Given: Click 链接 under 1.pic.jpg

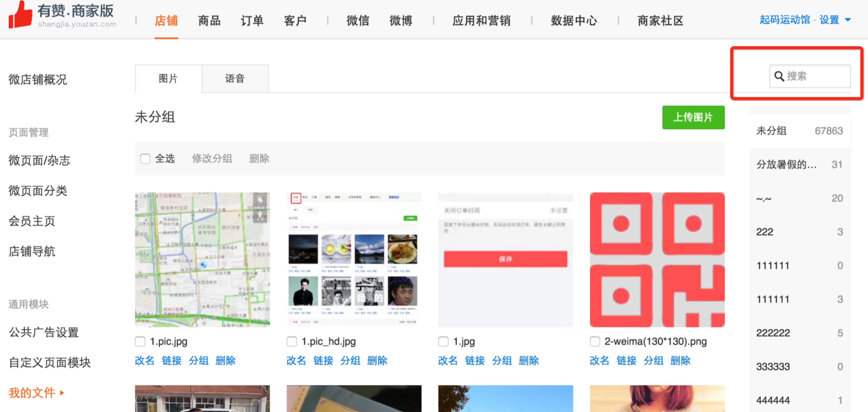Looking at the screenshot, I should click(x=172, y=361).
